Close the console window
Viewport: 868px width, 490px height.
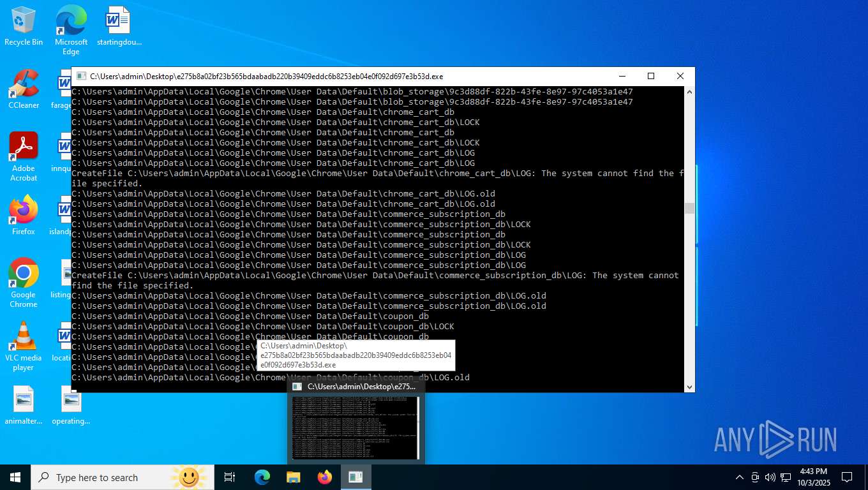tap(680, 76)
